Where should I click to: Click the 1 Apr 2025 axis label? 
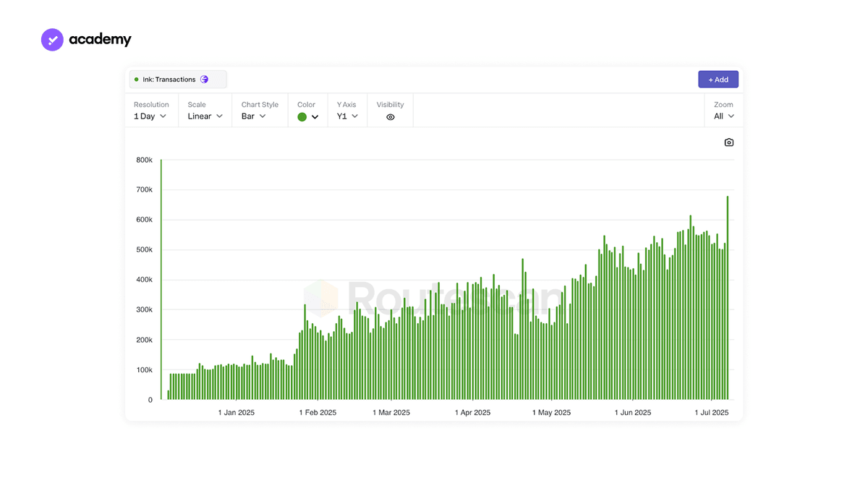472,413
